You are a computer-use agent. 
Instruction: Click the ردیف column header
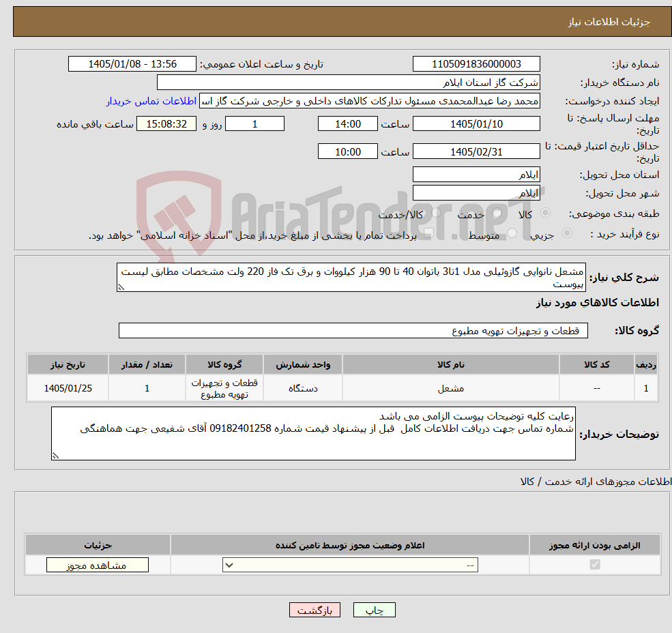click(x=646, y=365)
